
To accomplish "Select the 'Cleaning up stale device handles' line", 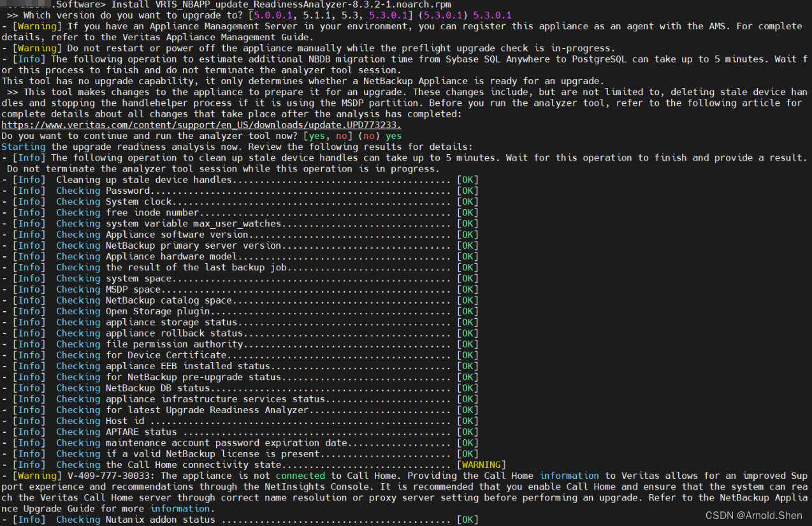I will (240, 180).
